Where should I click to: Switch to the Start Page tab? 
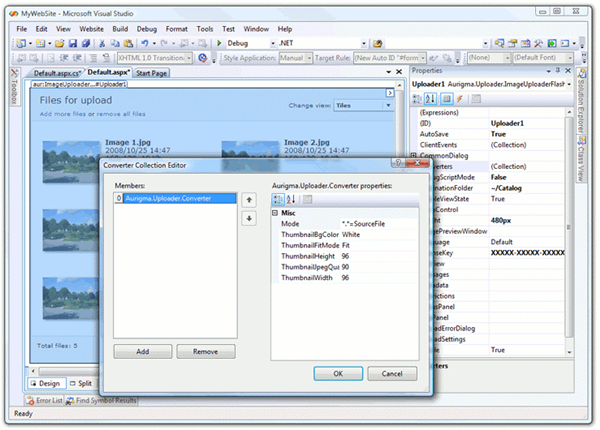151,73
